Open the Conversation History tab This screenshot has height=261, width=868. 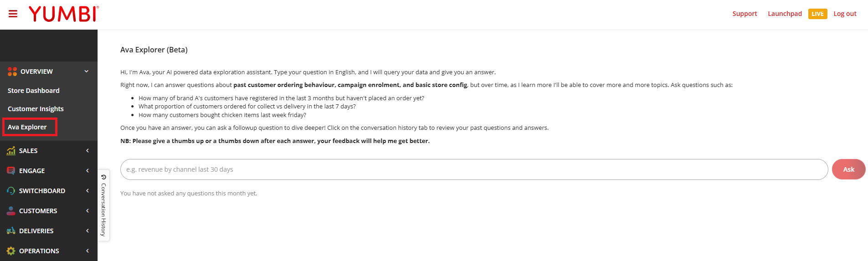click(x=103, y=205)
